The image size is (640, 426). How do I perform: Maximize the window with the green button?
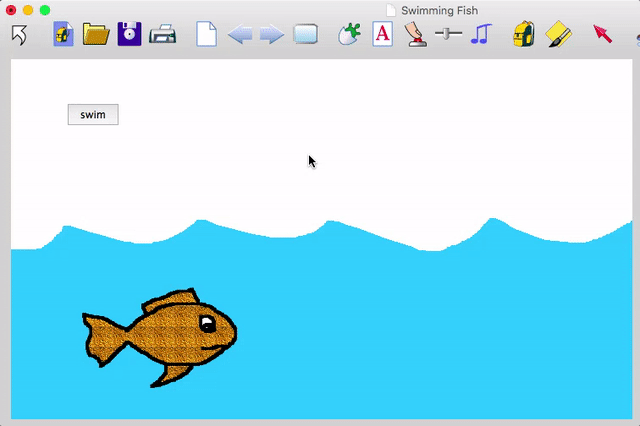45,10
